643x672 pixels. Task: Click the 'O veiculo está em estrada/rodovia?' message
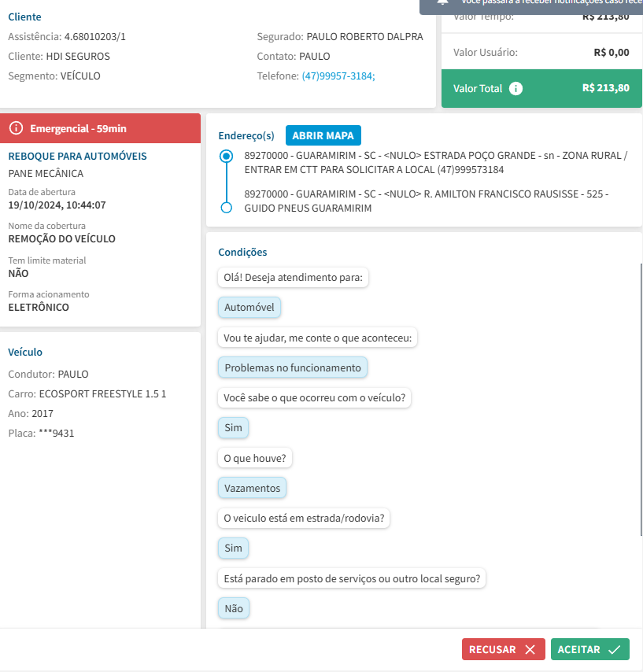pyautogui.click(x=304, y=518)
